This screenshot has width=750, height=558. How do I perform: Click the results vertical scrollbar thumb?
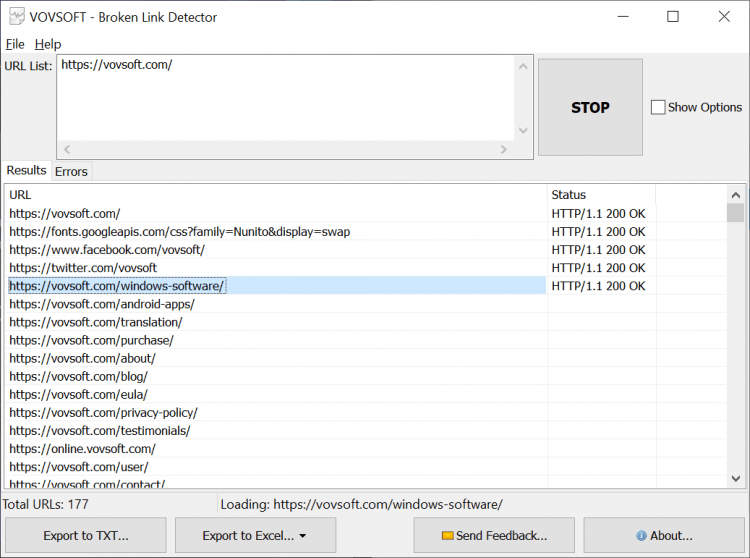pos(736,213)
